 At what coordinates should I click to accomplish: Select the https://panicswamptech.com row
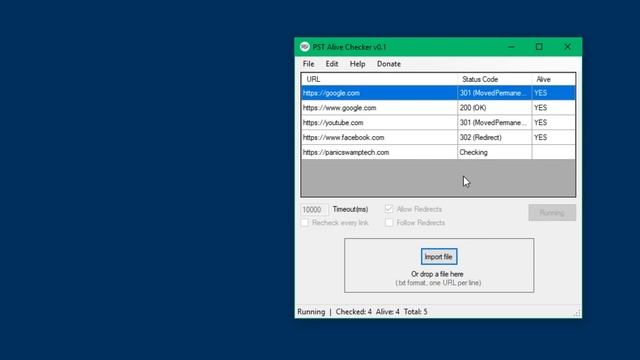pyautogui.click(x=438, y=152)
